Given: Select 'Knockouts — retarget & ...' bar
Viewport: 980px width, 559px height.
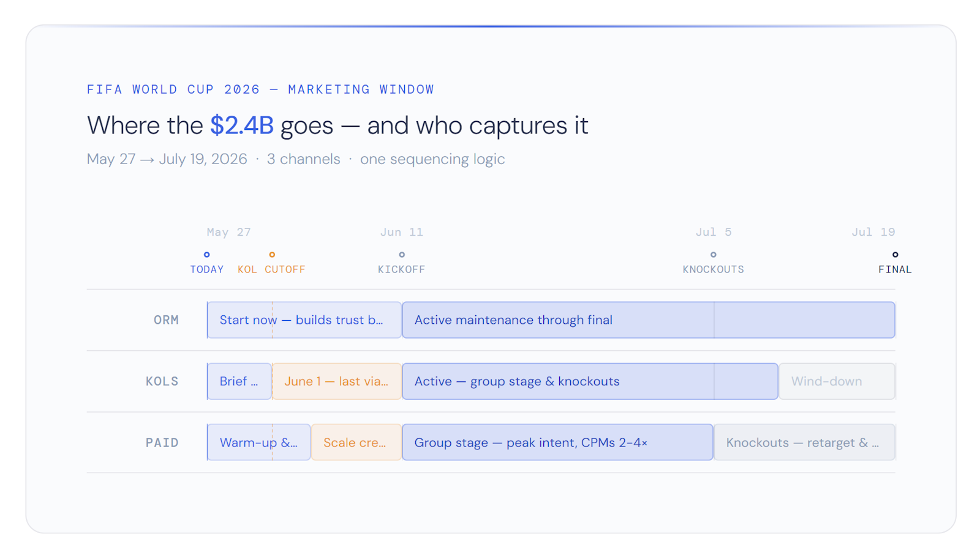Looking at the screenshot, I should 804,443.
